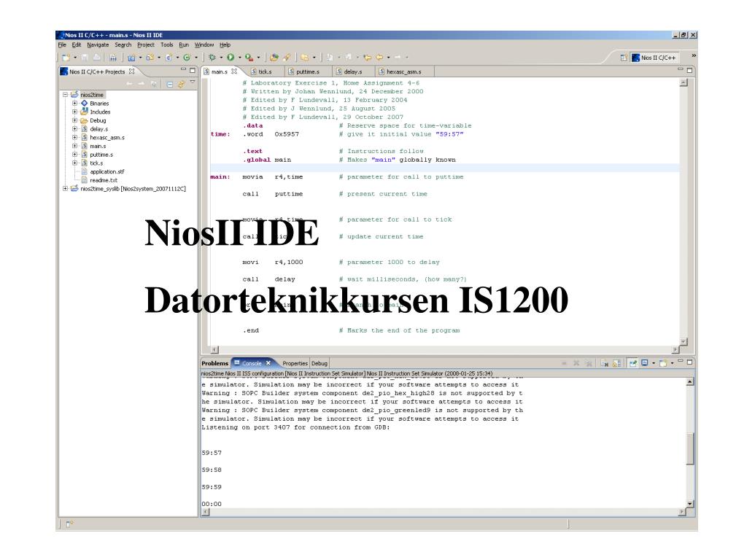Expand the Binaries tree node
Viewport: 747px width, 560px height.
pos(74,104)
